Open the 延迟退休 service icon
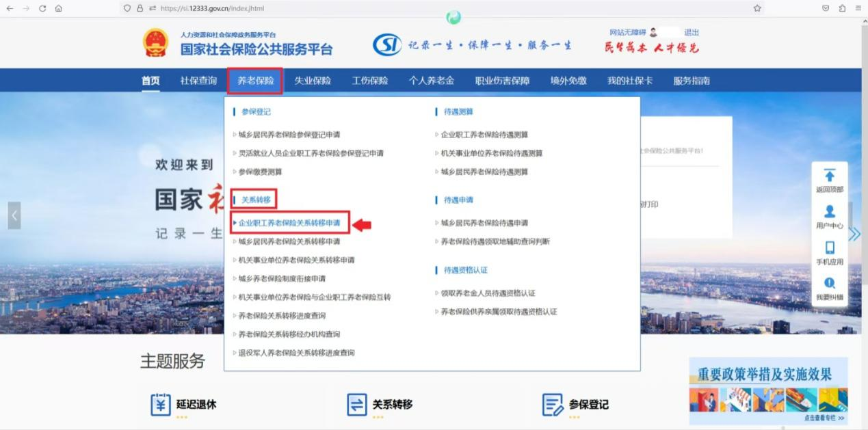This screenshot has height=430, width=868. click(x=161, y=404)
